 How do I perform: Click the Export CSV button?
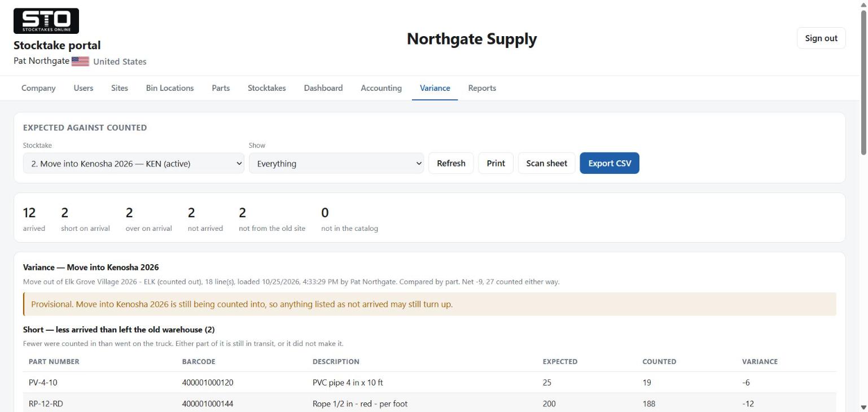click(x=610, y=163)
